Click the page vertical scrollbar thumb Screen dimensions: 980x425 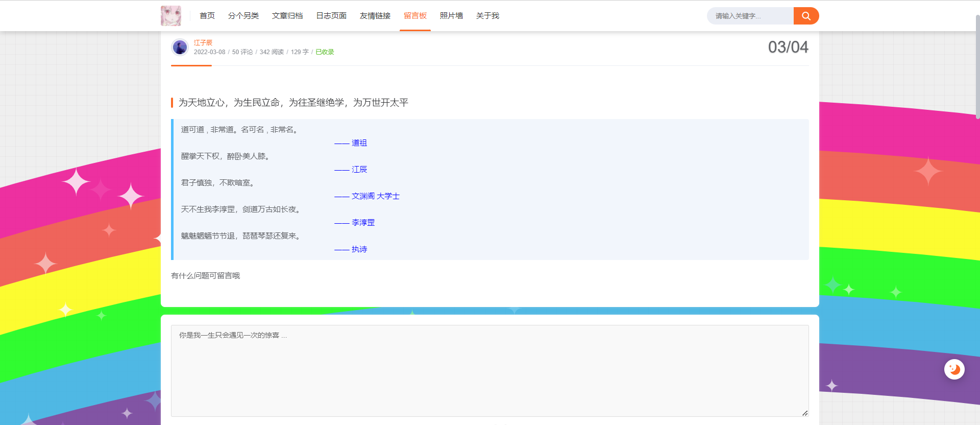click(x=977, y=66)
